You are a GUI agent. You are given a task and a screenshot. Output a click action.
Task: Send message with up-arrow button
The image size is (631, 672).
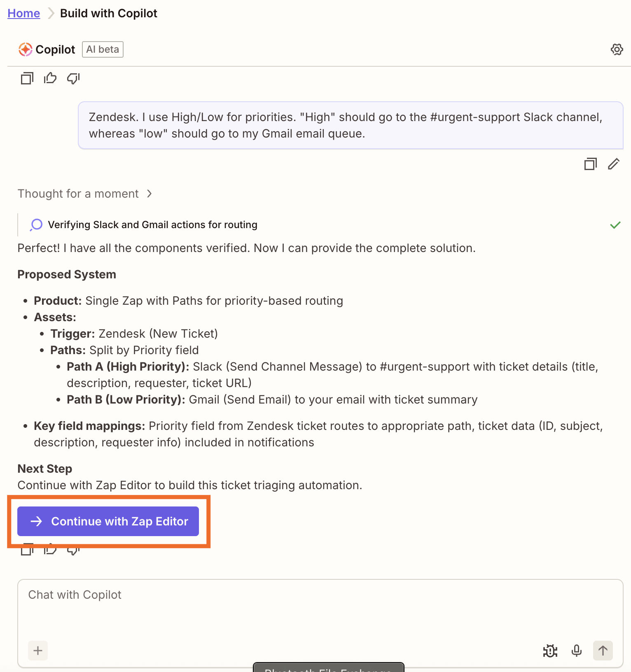(x=603, y=651)
